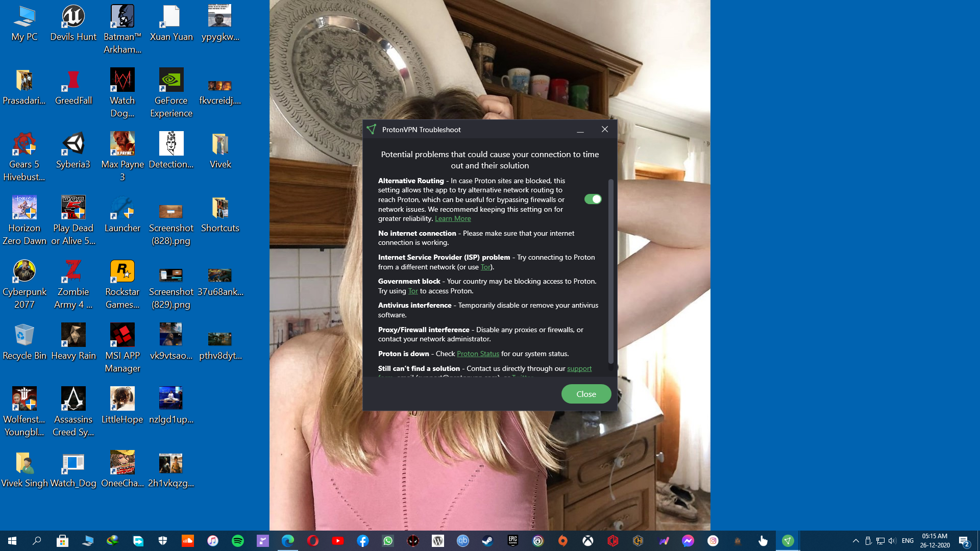
Task: Open Facebook from the taskbar
Action: pyautogui.click(x=362, y=541)
